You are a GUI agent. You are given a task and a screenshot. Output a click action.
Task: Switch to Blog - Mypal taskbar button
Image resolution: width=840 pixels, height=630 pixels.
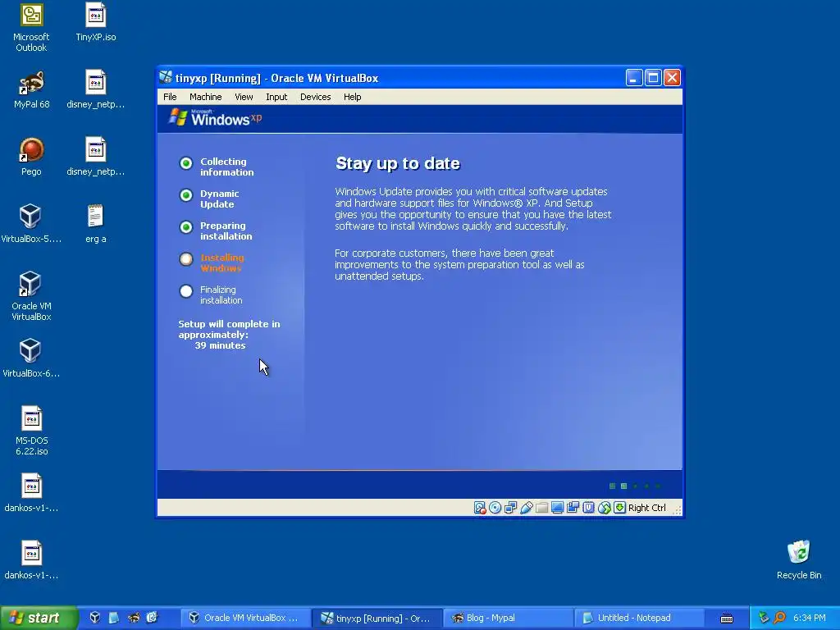pos(509,618)
